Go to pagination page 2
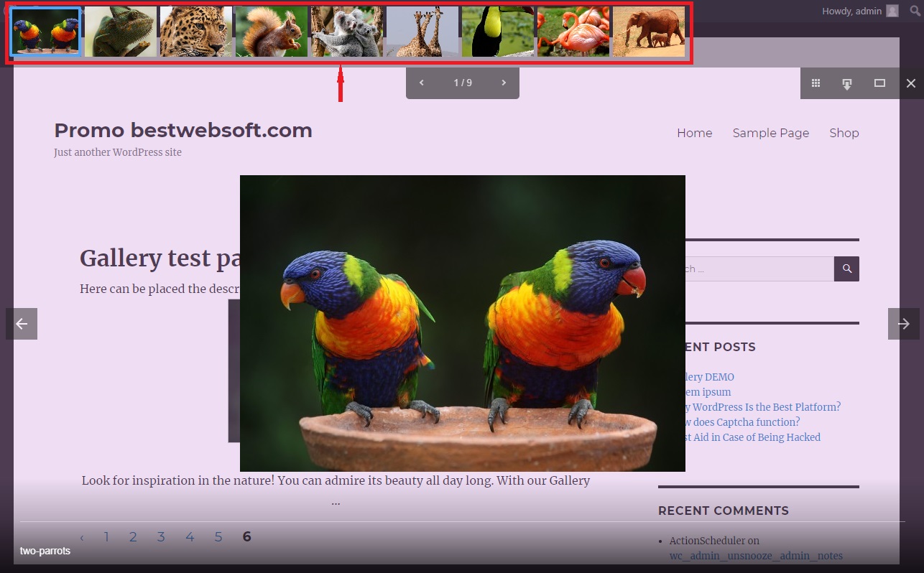This screenshot has height=573, width=924. (133, 537)
